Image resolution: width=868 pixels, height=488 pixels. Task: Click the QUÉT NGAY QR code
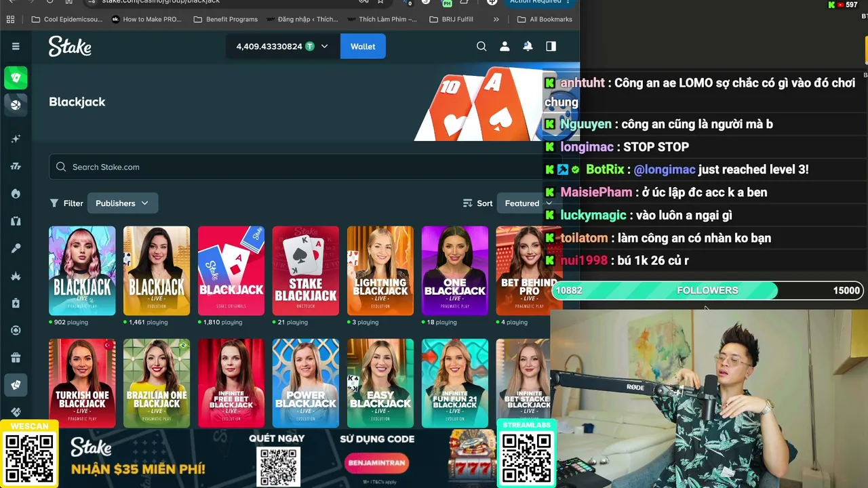point(278,467)
